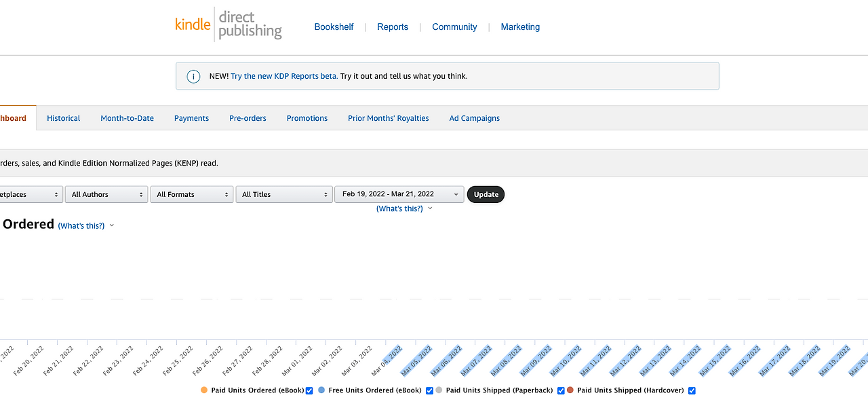Image resolution: width=868 pixels, height=406 pixels.
Task: Open the All Formats dropdown
Action: pos(192,194)
